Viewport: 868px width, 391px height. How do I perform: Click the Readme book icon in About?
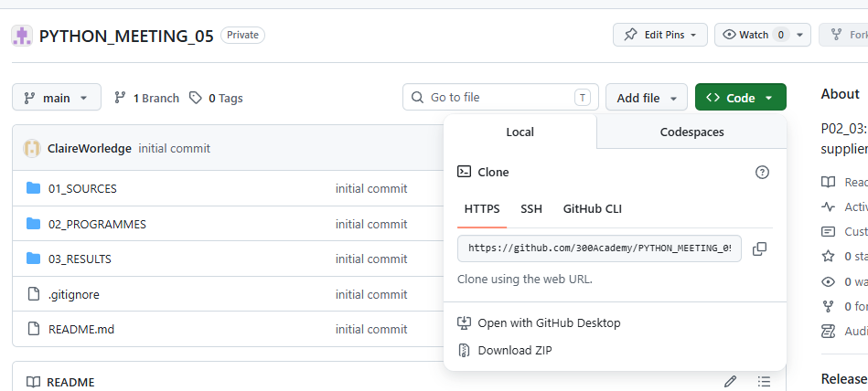pos(828,182)
